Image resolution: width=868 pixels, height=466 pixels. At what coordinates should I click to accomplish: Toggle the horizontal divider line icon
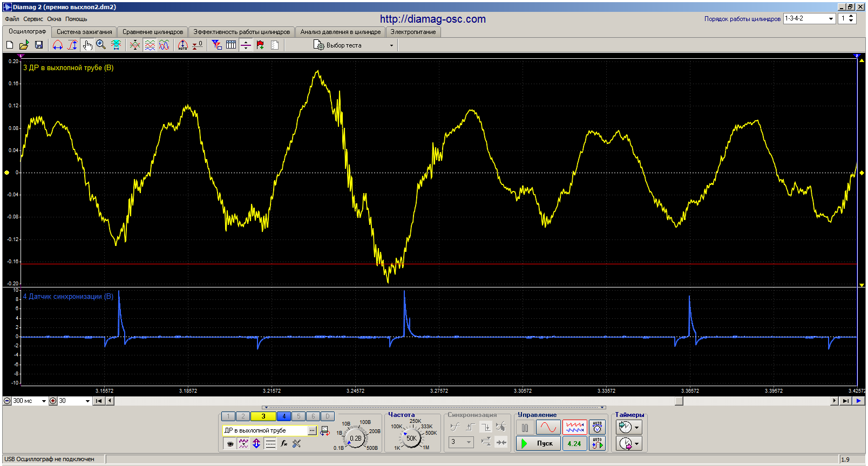click(x=246, y=45)
